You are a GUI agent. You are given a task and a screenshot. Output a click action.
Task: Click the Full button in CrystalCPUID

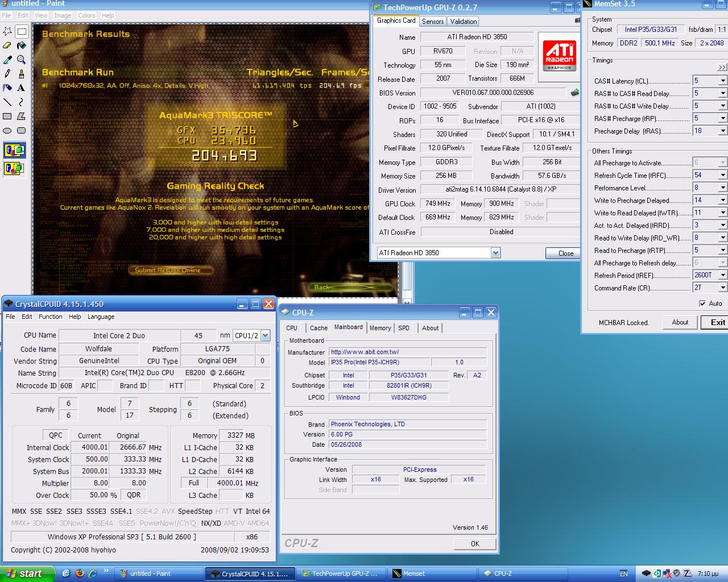click(x=194, y=483)
